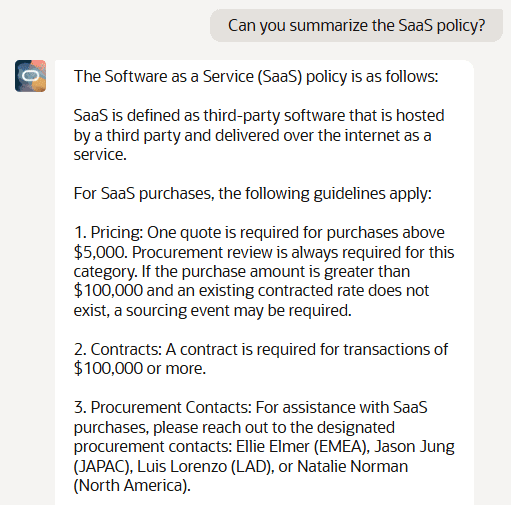Click the "The Software as a Service (SaaS) policy" heading line
Screen dimensions: 511x505
pyautogui.click(x=256, y=76)
